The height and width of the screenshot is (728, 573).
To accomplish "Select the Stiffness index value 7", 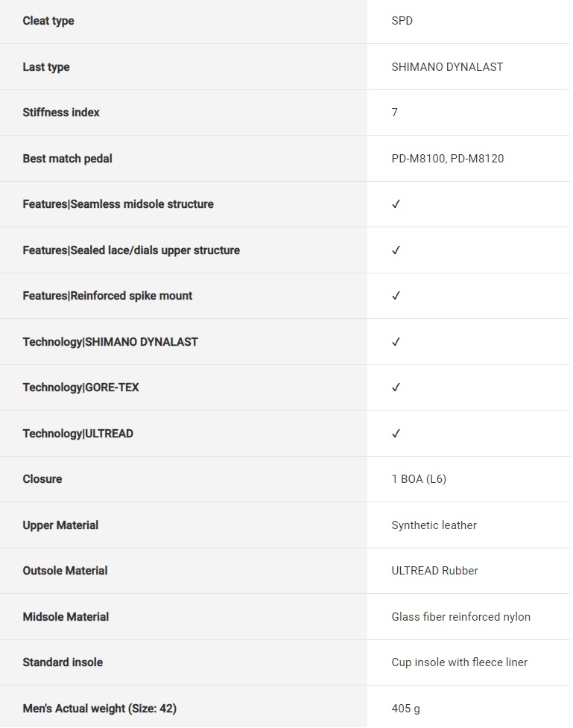I will (395, 113).
